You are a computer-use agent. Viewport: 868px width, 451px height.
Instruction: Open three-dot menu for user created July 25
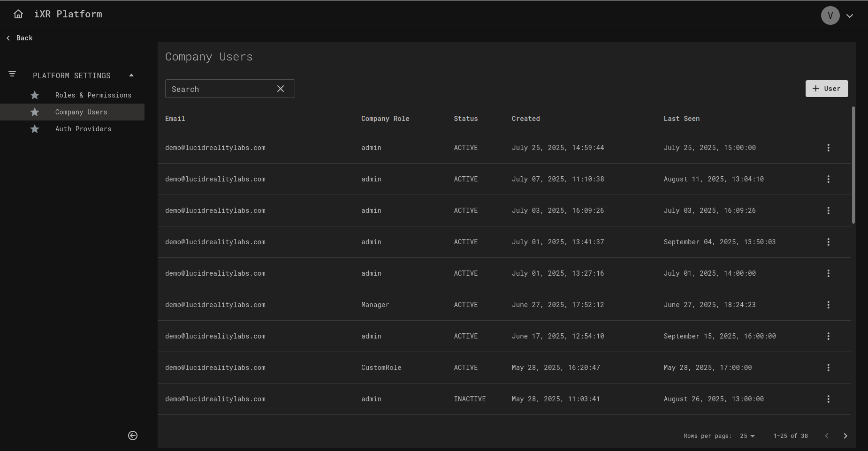point(828,148)
